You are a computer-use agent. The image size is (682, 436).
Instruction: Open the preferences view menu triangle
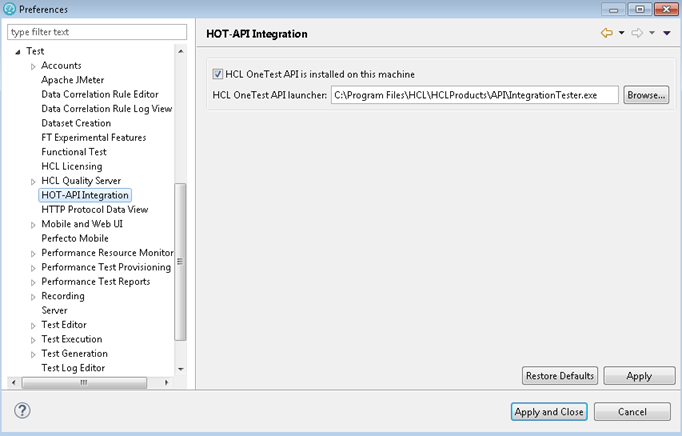pos(667,33)
